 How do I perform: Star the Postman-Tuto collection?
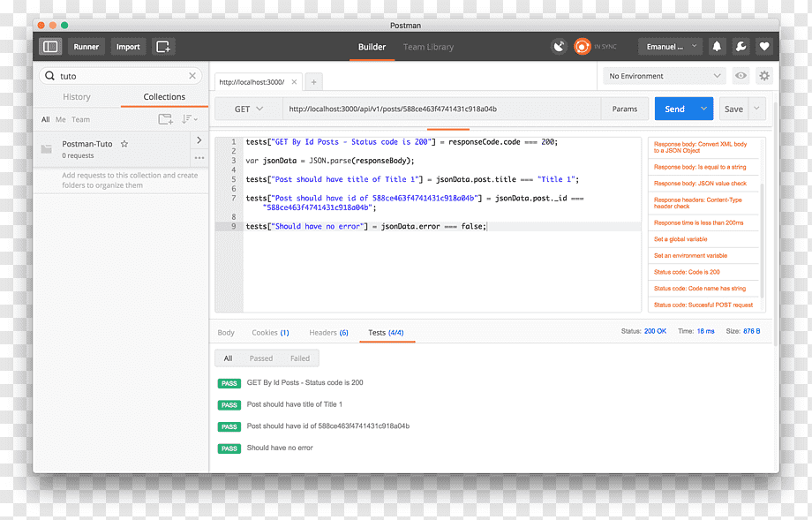coord(124,144)
